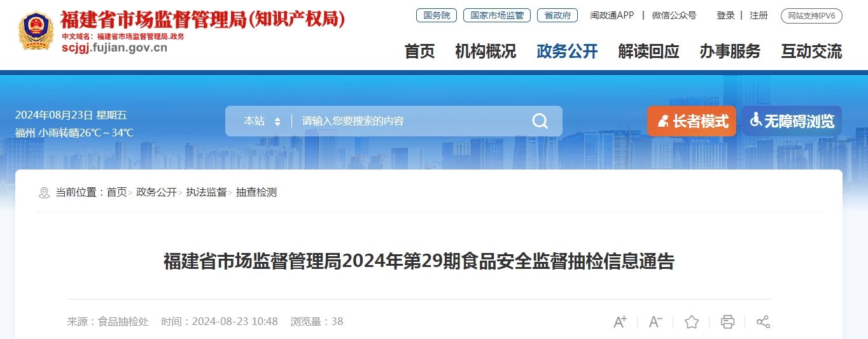Click the 登录 login link
The width and height of the screenshot is (868, 339).
[725, 15]
